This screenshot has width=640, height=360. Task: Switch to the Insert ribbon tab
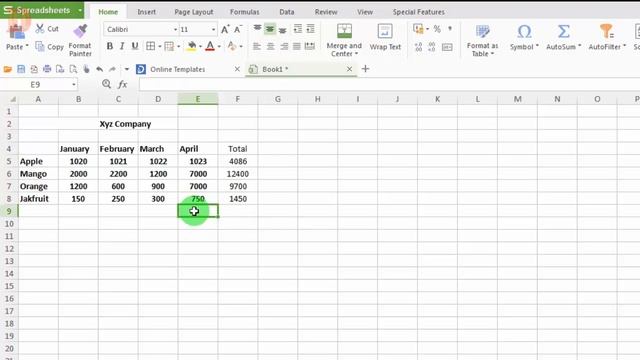147,12
